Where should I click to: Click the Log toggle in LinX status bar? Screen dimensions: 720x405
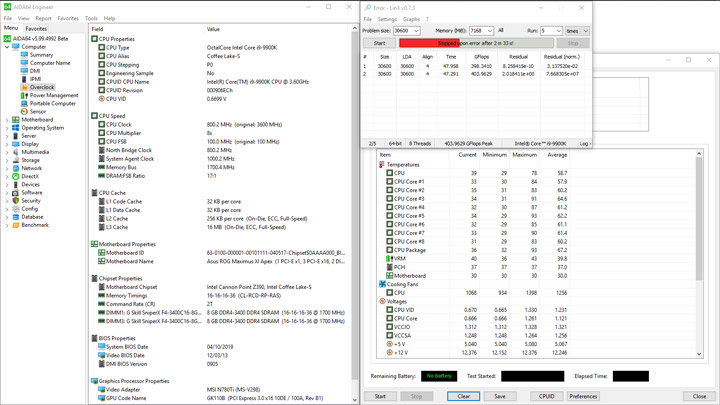point(585,144)
